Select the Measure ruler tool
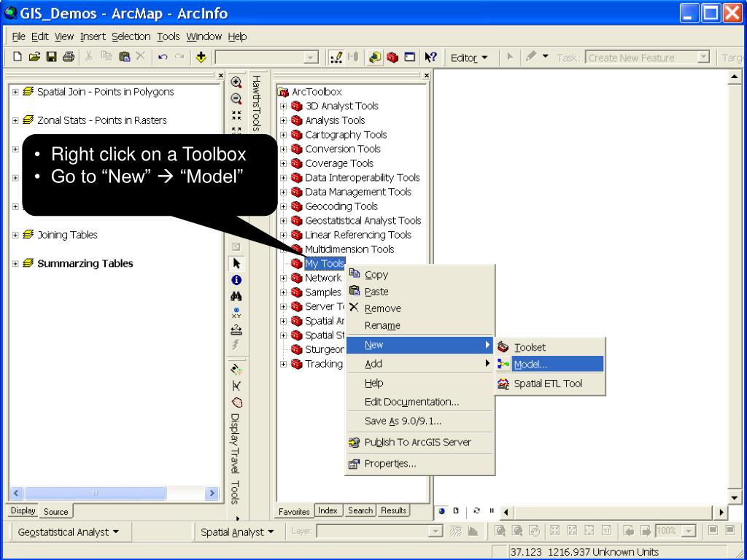The width and height of the screenshot is (747, 560). click(236, 330)
